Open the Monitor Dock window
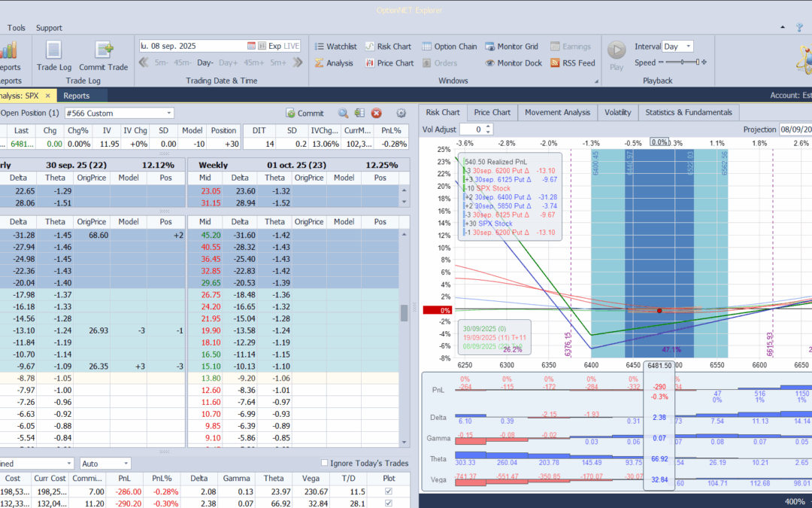812x508 pixels. coord(514,62)
